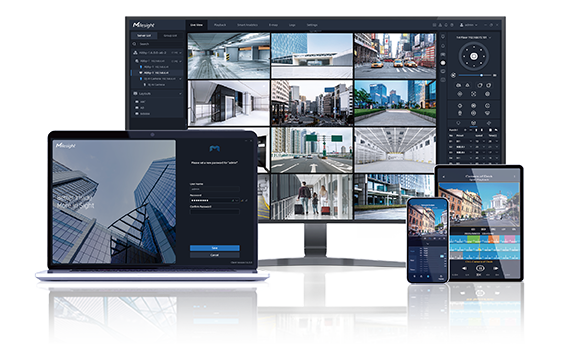
Task: Click the admin user icon in top bar
Action: pyautogui.click(x=462, y=25)
